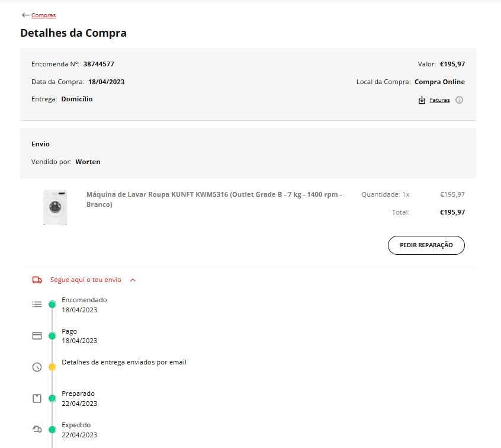
Task: Click the green dot for Encomendado step
Action: tap(52, 304)
